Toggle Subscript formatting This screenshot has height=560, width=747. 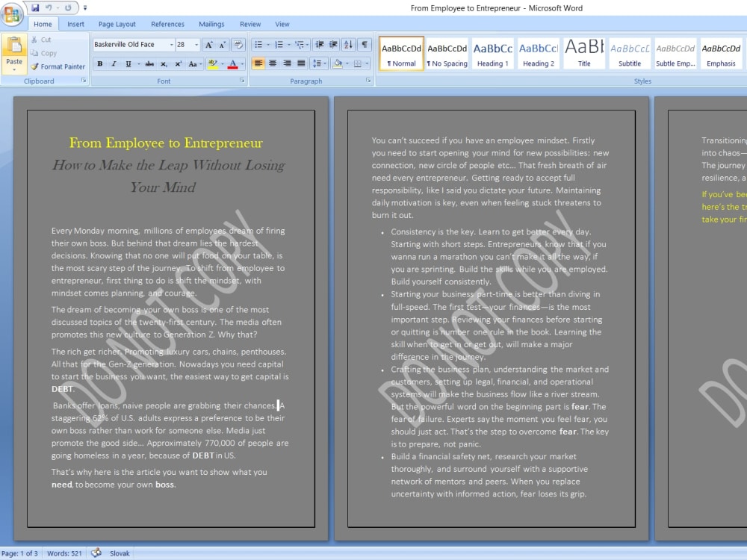click(164, 63)
